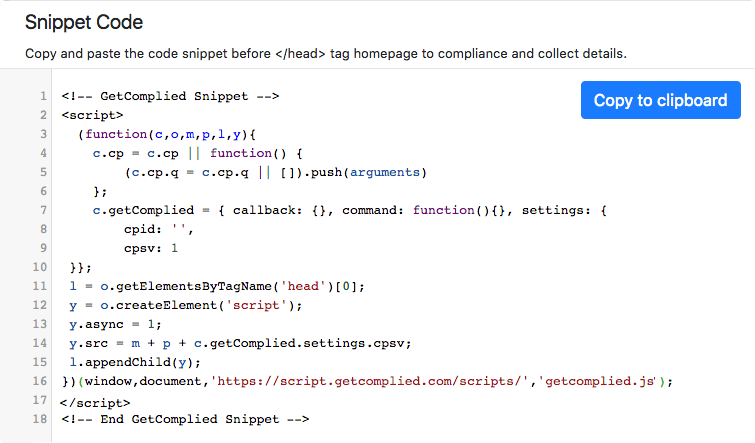The height and width of the screenshot is (443, 755).
Task: Click line number 16 in the gutter
Action: coord(39,381)
